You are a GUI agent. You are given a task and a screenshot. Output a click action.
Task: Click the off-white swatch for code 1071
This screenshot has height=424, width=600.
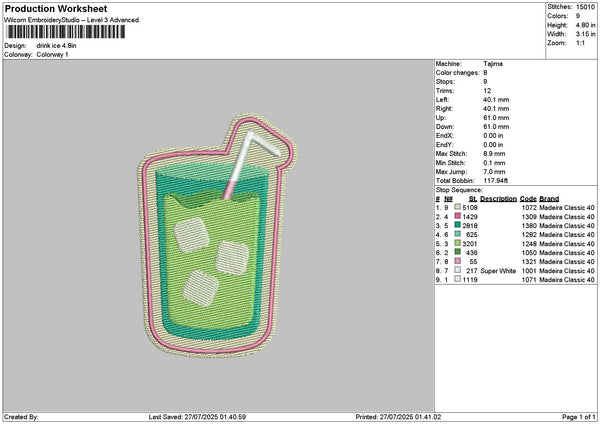coord(457,279)
